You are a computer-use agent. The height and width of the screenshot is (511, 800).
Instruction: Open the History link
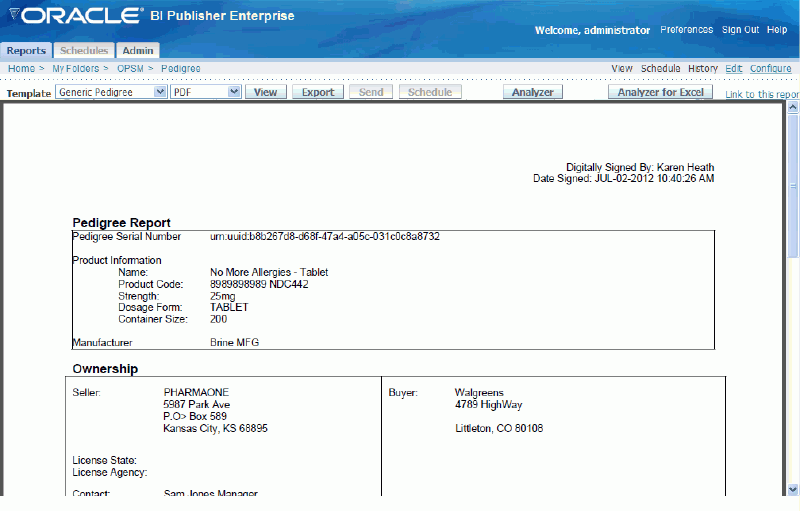pyautogui.click(x=703, y=68)
